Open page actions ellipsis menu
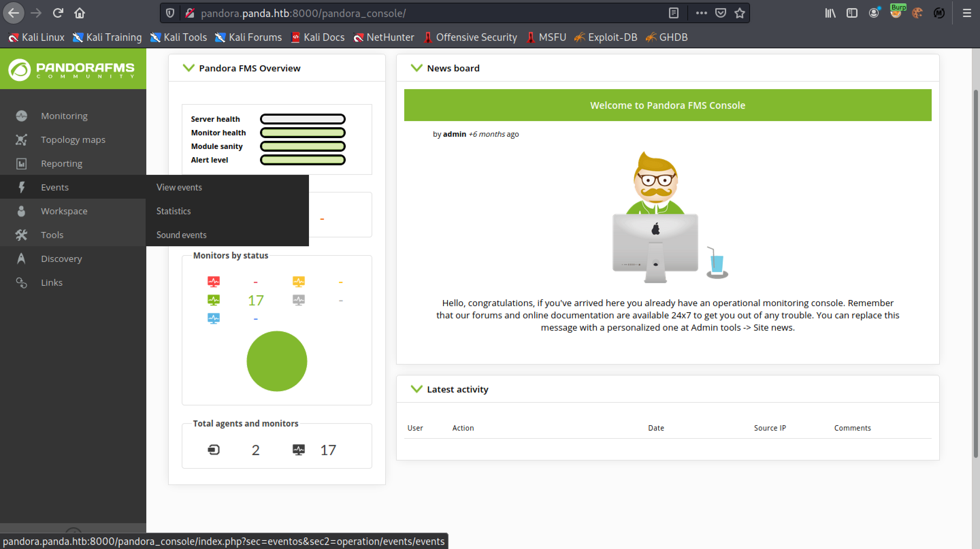 (x=701, y=13)
